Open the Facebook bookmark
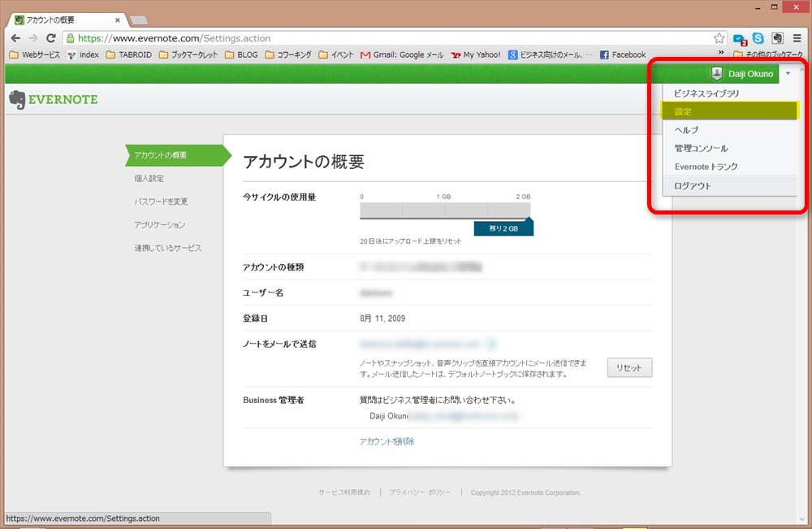The width and height of the screenshot is (812, 529). (x=623, y=55)
